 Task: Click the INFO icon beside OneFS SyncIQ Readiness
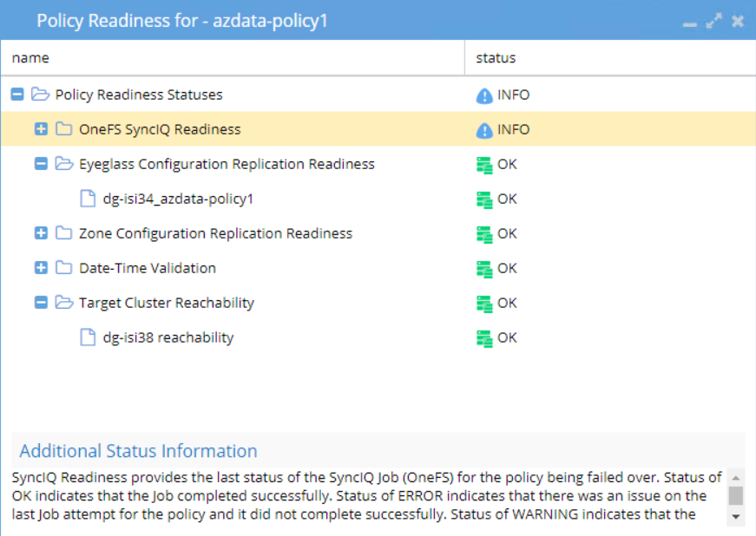tap(484, 130)
